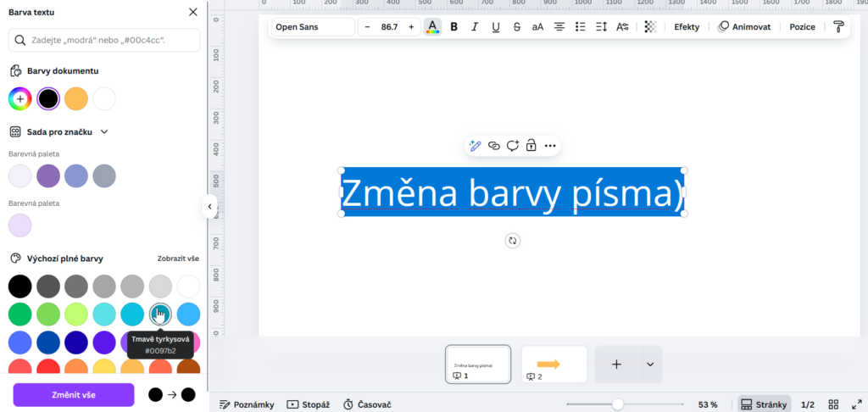Toggle italic formatting

(x=475, y=27)
